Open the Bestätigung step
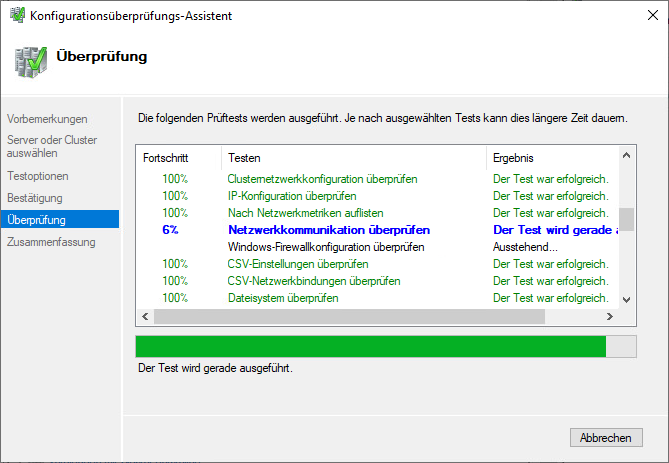The image size is (669, 463). coord(35,198)
